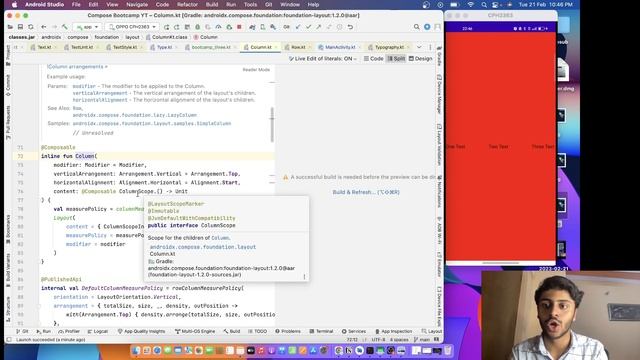Switch editor to Design view
The height and width of the screenshot is (360, 640).
click(420, 59)
